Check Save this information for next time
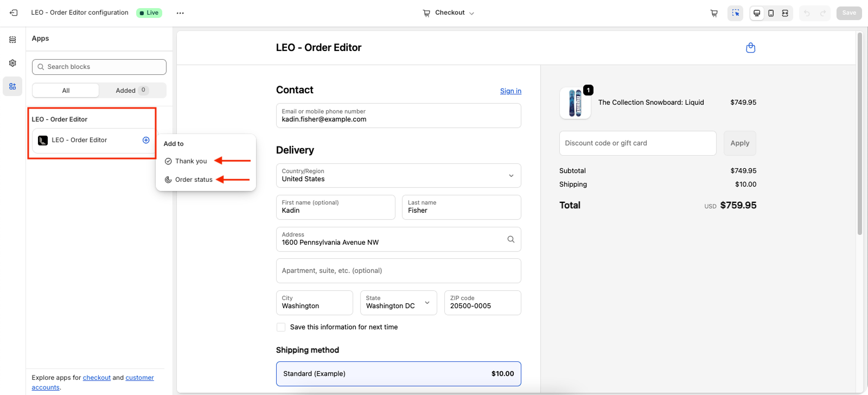The image size is (868, 395). coord(281,327)
